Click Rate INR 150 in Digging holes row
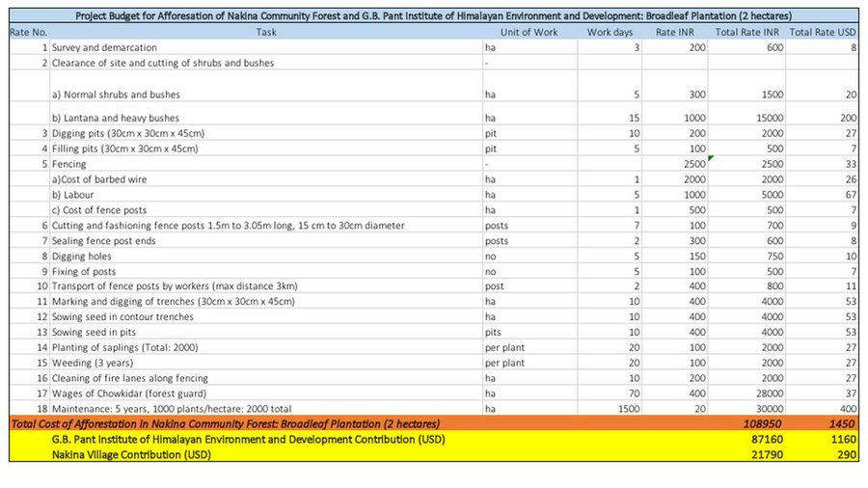 coord(697,257)
